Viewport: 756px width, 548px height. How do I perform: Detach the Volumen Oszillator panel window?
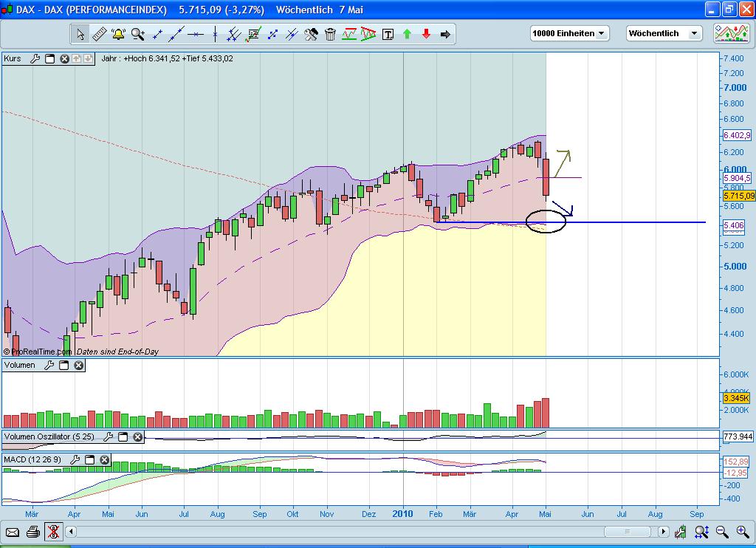pos(123,436)
